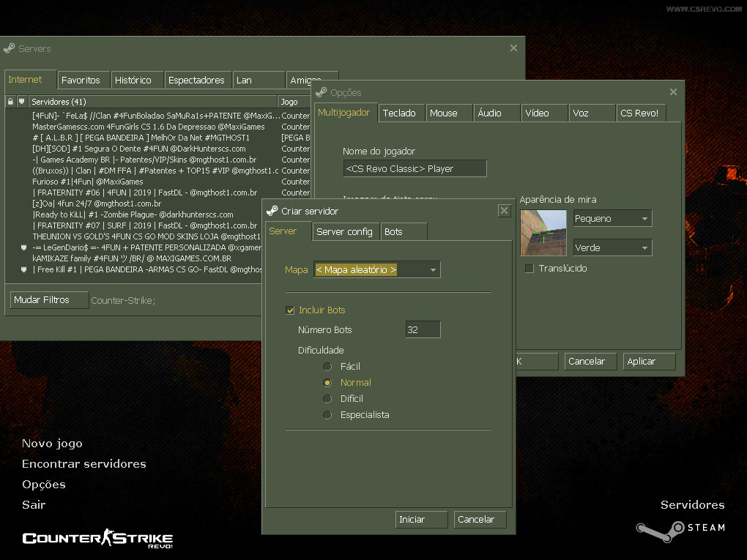Click Novo jogo in main menu
This screenshot has height=560, width=747.
(52, 444)
